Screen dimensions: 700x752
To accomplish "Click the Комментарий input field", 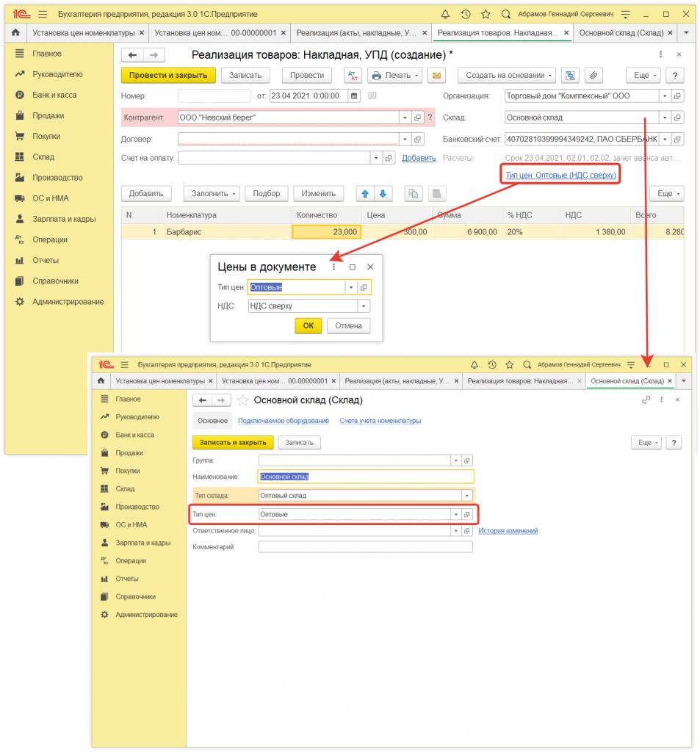I will [365, 547].
